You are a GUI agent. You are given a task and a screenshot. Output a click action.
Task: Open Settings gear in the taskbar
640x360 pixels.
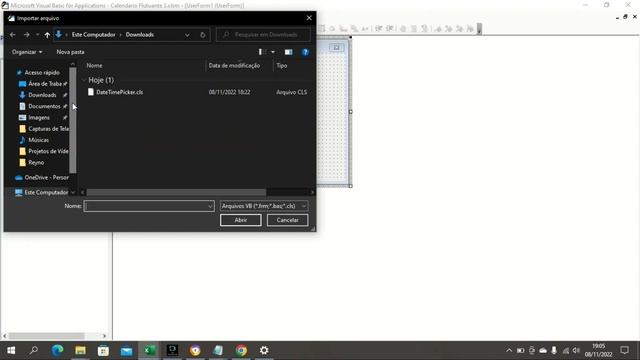point(264,350)
